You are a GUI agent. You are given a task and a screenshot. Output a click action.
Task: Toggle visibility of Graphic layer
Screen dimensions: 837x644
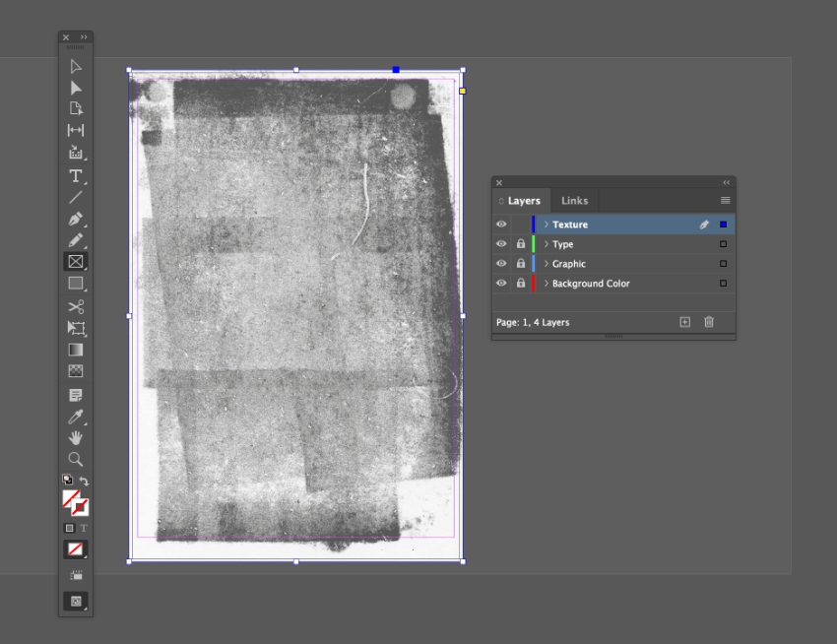(x=500, y=263)
